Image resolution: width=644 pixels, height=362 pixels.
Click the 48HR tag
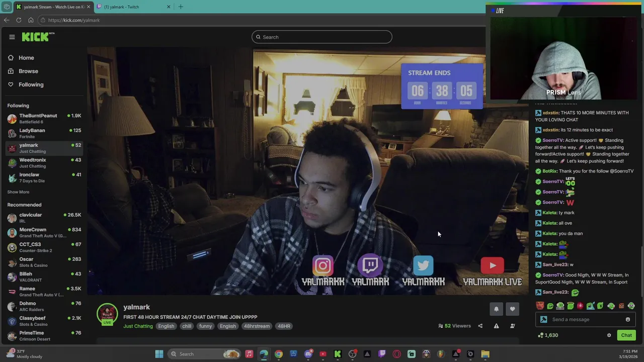click(x=284, y=326)
